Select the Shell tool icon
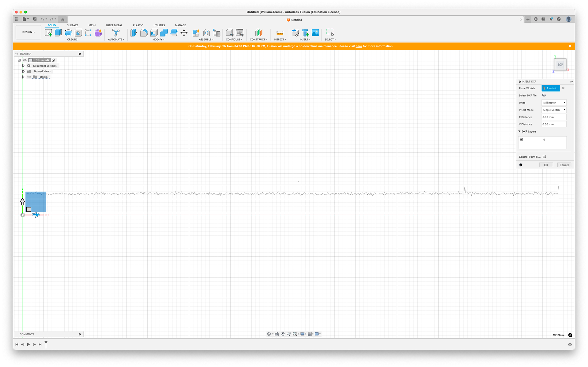Image resolution: width=588 pixels, height=367 pixels. click(x=154, y=33)
